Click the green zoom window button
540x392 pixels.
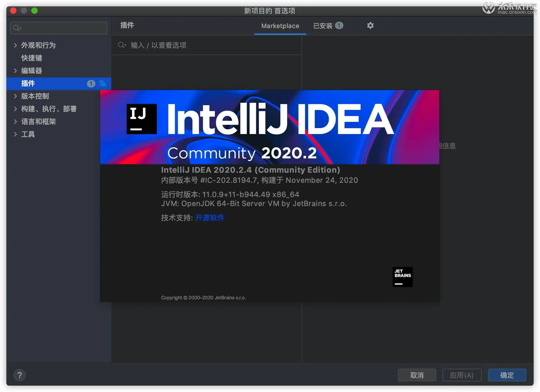click(x=34, y=11)
